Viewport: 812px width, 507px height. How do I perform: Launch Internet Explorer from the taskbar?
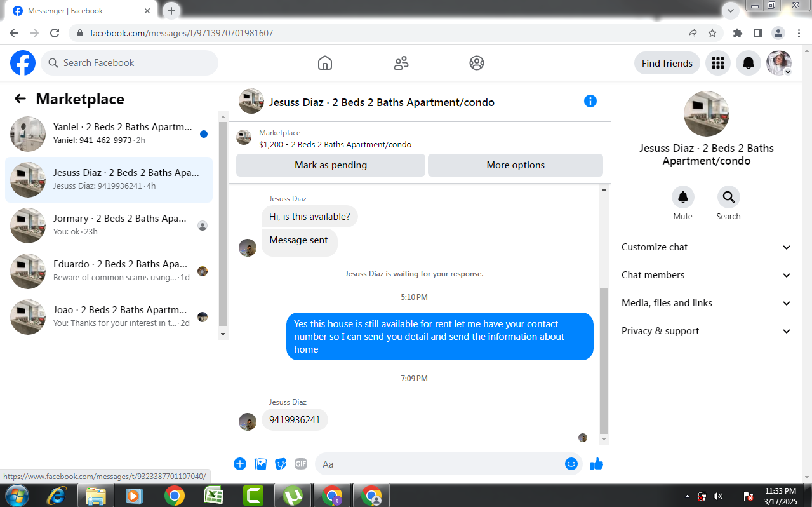tap(56, 496)
